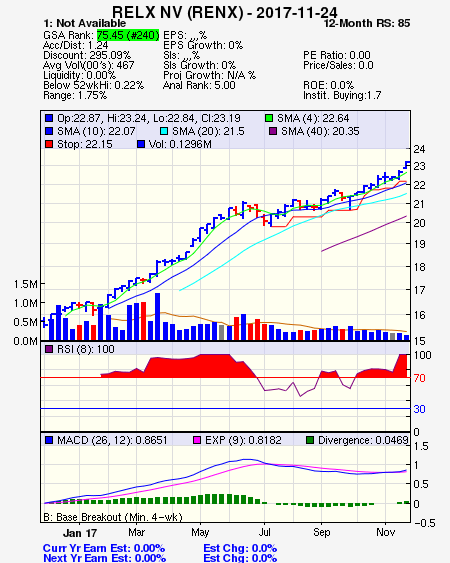Click the red Stop legend swatch
The width and height of the screenshot is (450, 563).
coord(49,144)
